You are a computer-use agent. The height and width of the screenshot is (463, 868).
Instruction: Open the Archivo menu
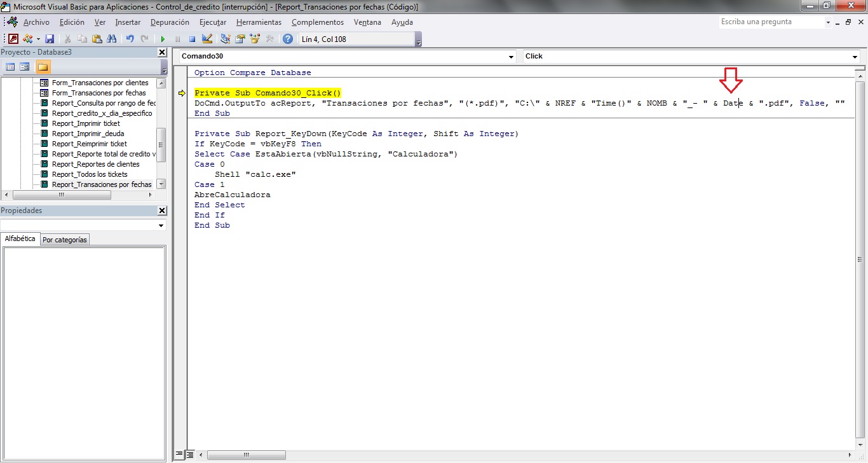click(36, 22)
